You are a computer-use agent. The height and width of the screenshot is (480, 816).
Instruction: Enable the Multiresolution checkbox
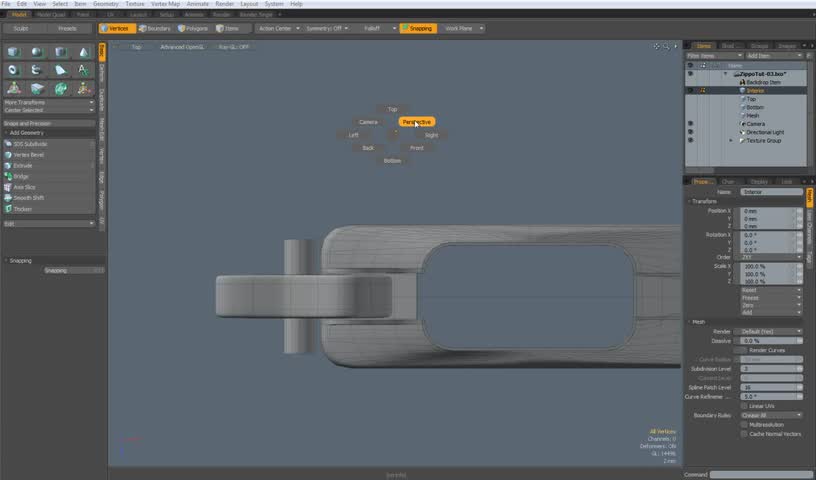tap(744, 424)
